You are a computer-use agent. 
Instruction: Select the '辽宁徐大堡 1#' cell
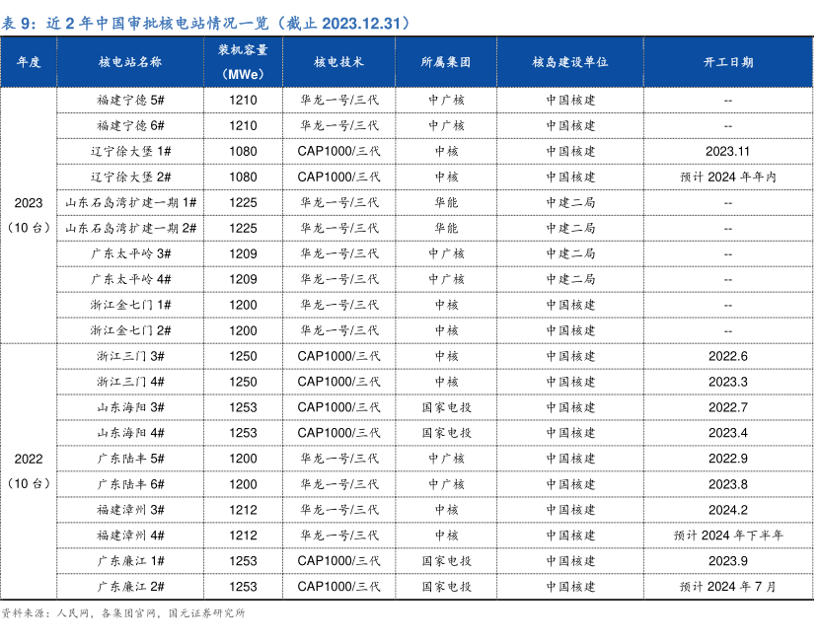click(130, 151)
